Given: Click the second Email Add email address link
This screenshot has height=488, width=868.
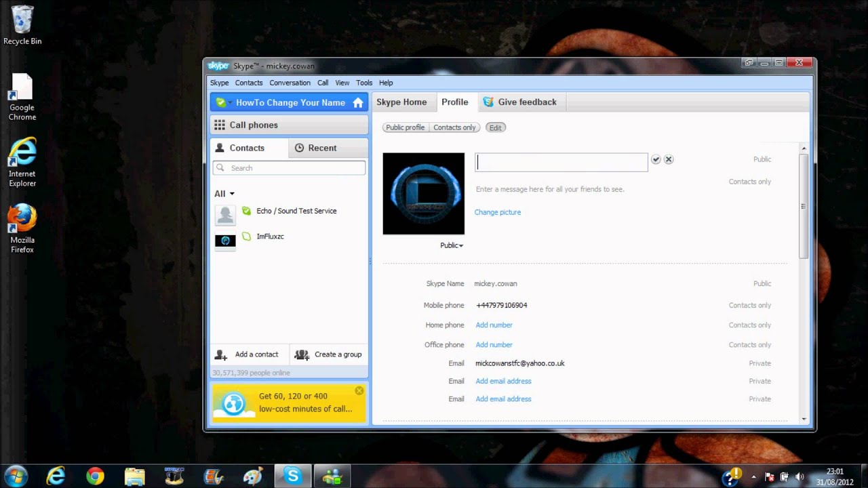Looking at the screenshot, I should [x=503, y=381].
